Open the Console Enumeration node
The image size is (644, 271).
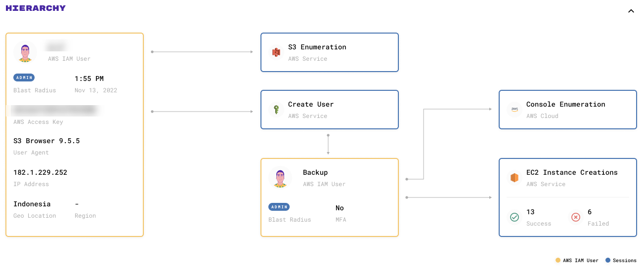point(568,110)
